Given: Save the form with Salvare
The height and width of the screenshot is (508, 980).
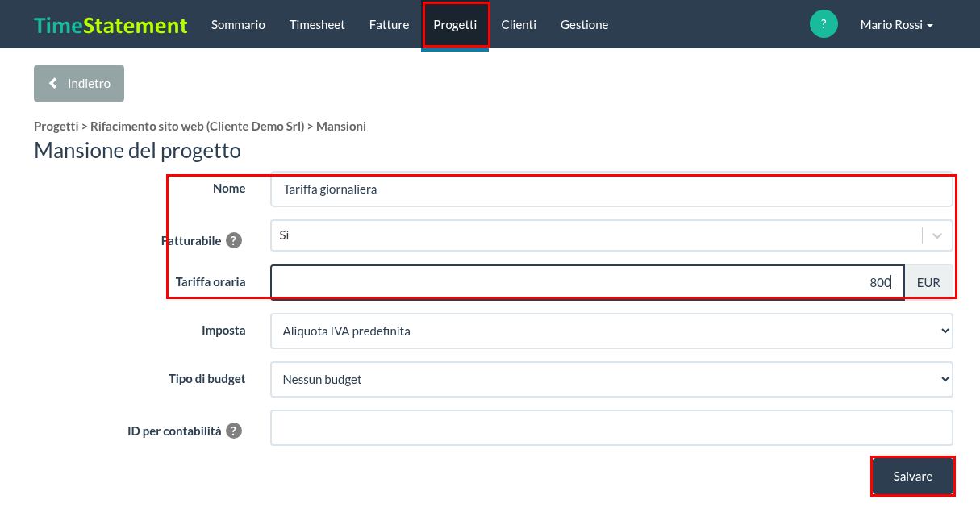Looking at the screenshot, I should [913, 477].
